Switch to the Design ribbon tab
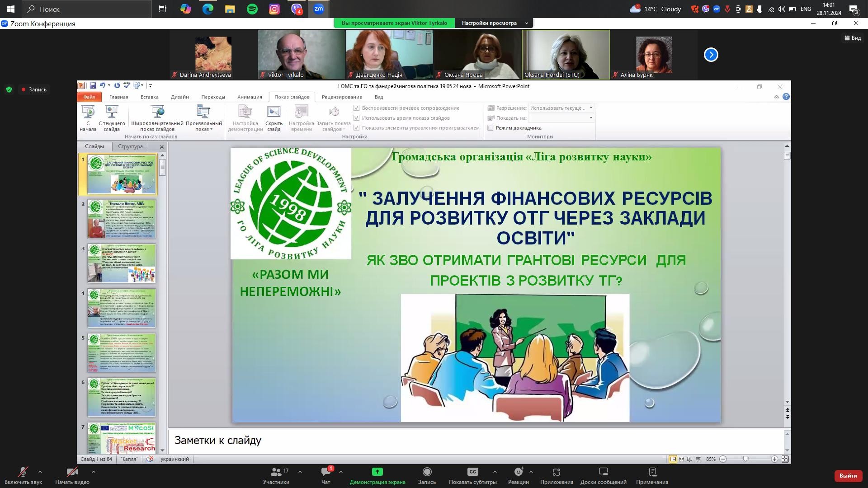 point(179,97)
